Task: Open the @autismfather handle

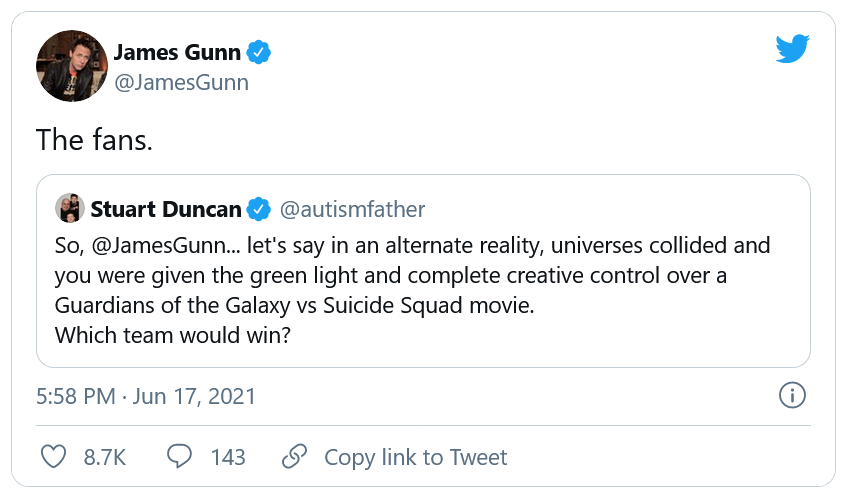Action: pyautogui.click(x=351, y=209)
